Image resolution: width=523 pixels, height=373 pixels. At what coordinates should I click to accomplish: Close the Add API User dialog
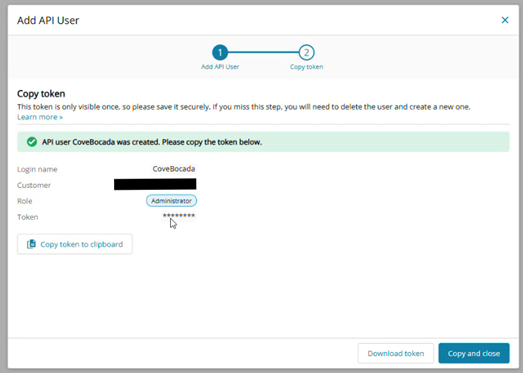coord(505,20)
